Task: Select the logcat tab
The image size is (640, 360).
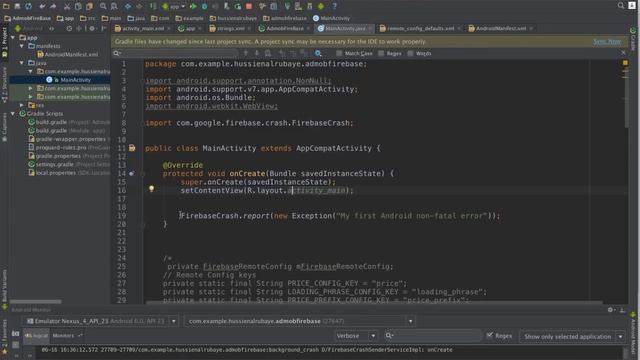Action: point(36,336)
